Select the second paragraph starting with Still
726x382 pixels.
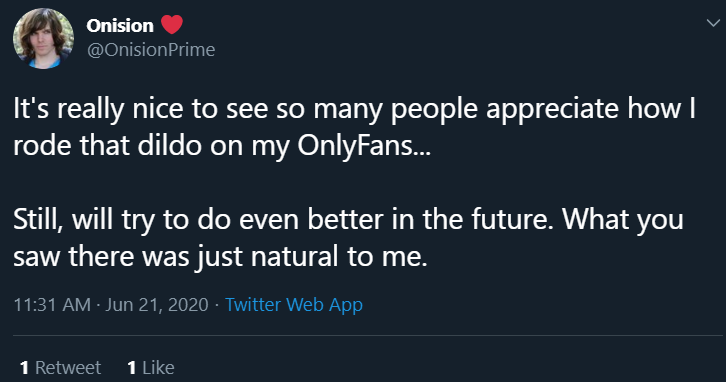pyautogui.click(x=348, y=238)
